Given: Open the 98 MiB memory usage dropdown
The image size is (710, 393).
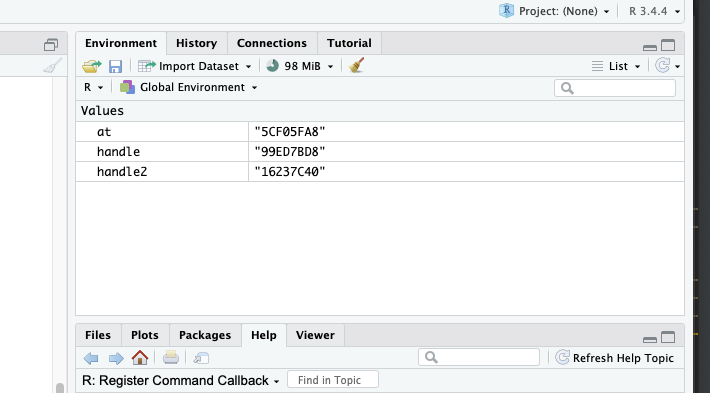Looking at the screenshot, I should pyautogui.click(x=300, y=66).
